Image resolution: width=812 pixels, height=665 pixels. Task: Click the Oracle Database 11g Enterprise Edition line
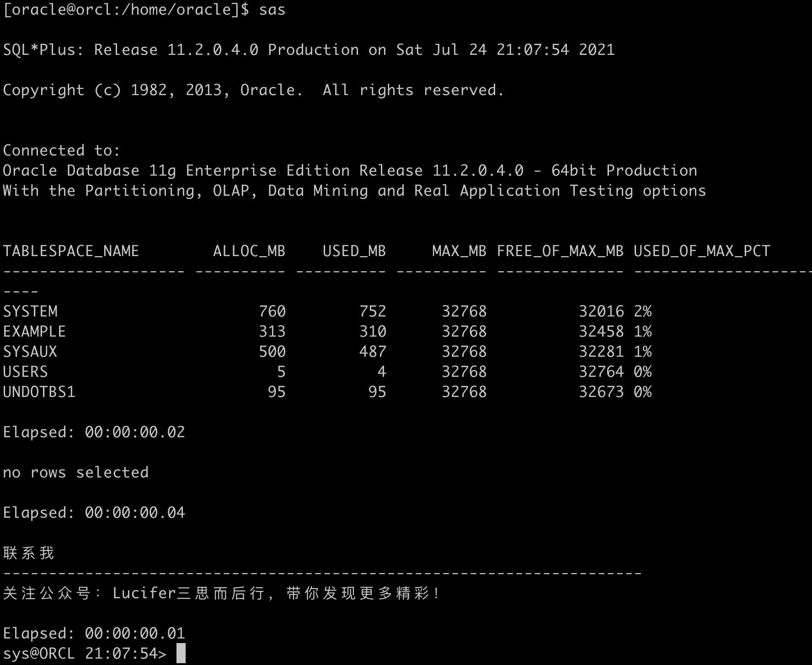click(x=350, y=171)
